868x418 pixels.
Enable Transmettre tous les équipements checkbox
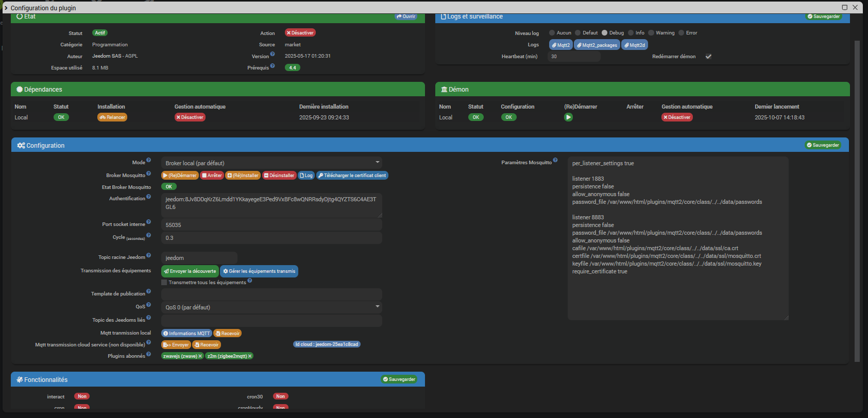[164, 283]
